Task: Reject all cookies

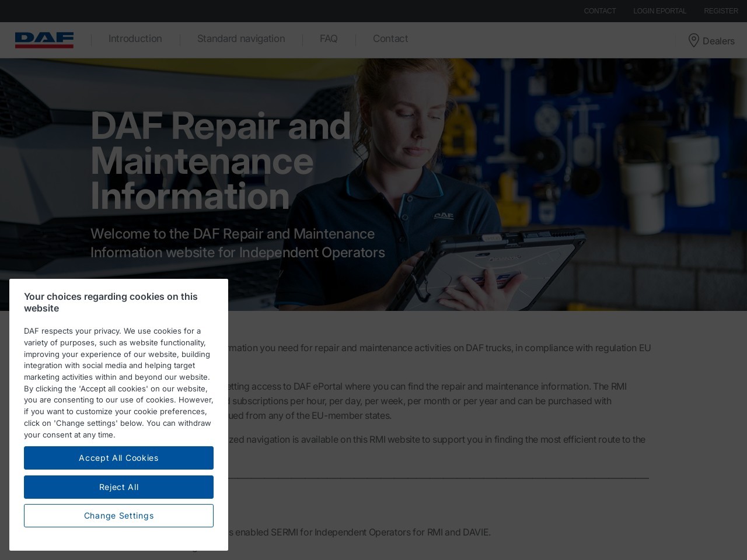Action: [x=118, y=487]
